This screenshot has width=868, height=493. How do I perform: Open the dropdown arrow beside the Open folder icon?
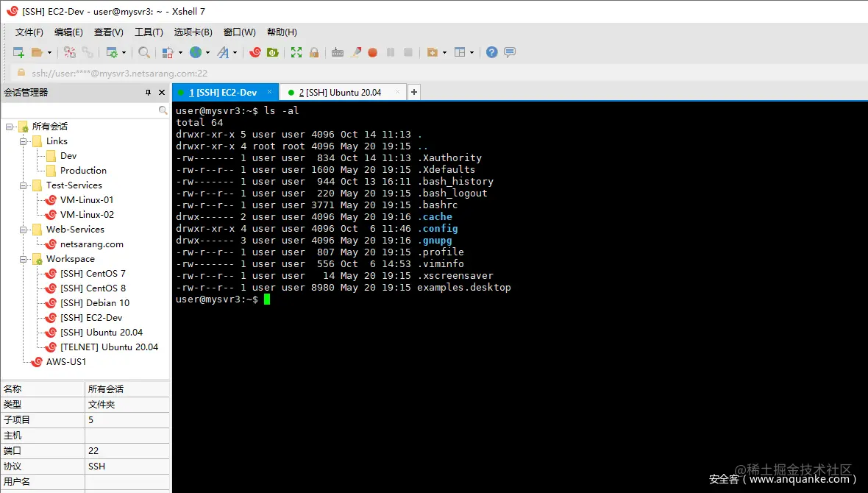[x=49, y=53]
